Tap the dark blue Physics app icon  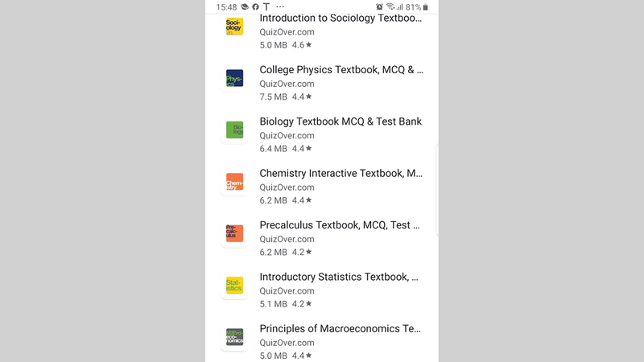coord(234,79)
